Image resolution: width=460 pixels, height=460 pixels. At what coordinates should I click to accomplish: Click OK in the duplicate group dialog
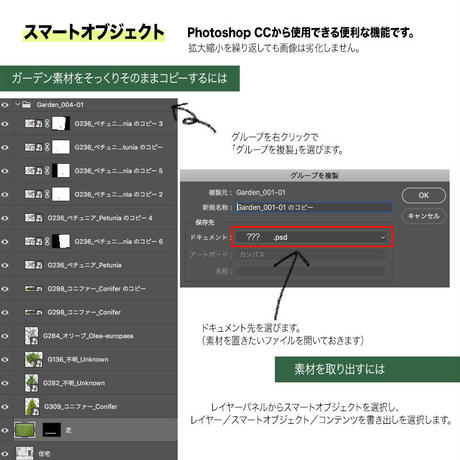pos(424,195)
